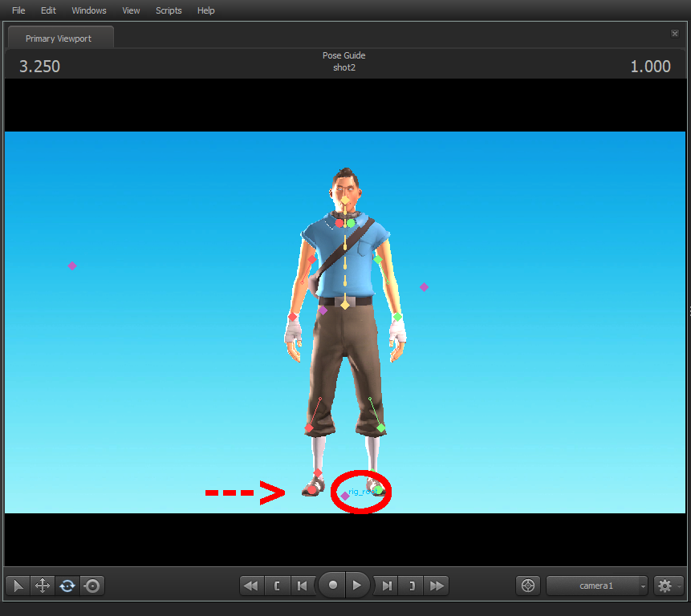Select the green circle handle at neck
This screenshot has height=616, width=691.
pyautogui.click(x=351, y=223)
